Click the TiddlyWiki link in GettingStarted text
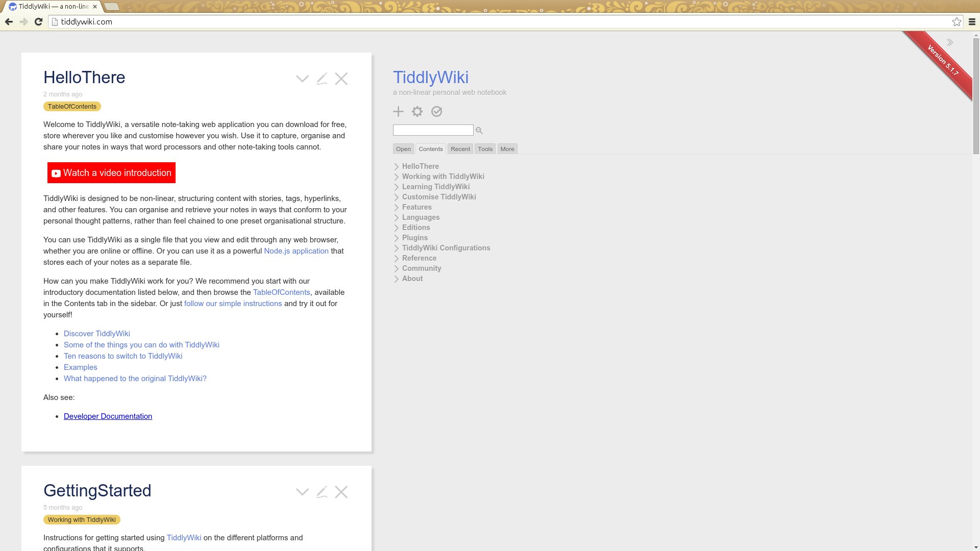980x551 pixels. (184, 538)
